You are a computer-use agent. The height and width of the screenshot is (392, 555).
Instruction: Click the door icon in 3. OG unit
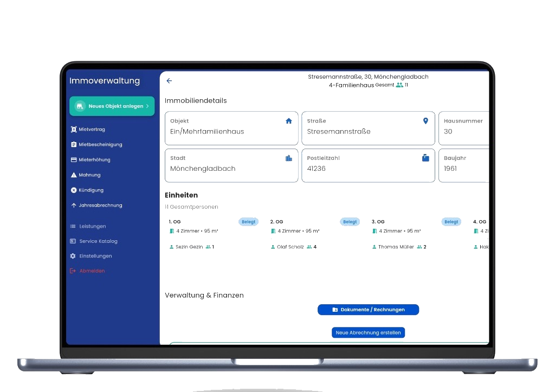[375, 231]
